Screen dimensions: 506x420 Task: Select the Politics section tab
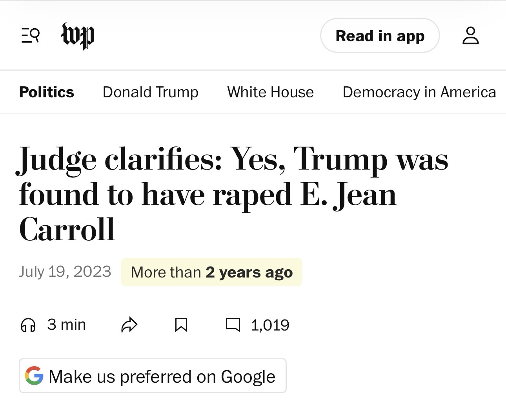[46, 92]
